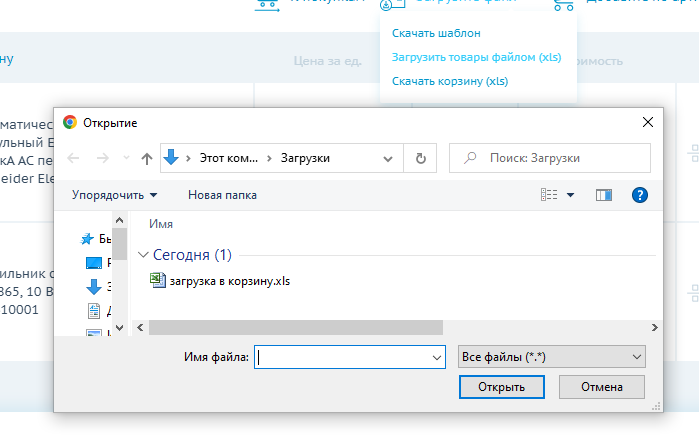699x438 pixels.
Task: Select Quick access star in sidebar
Action: (x=87, y=239)
